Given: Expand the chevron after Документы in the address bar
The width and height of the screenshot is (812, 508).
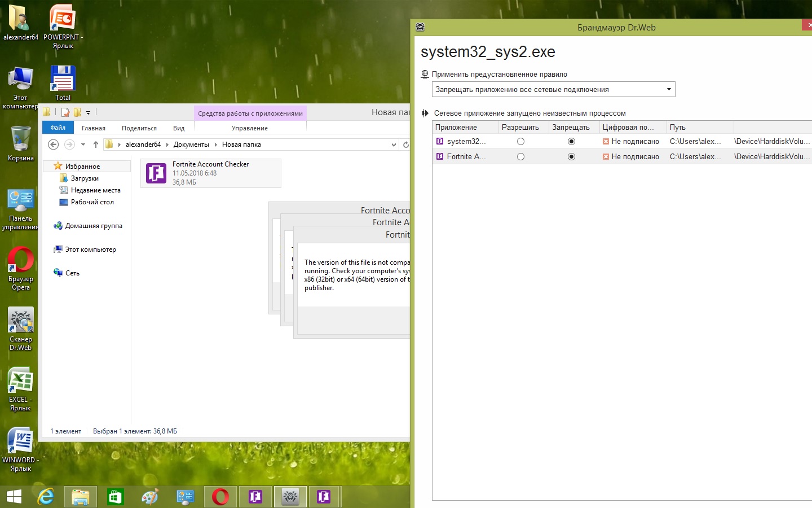Looking at the screenshot, I should [216, 144].
